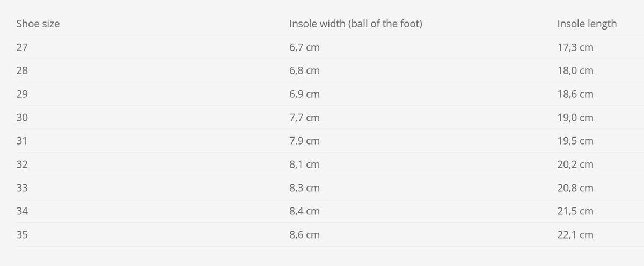Click the 6,9 cm width value
Viewport: 644px width, 266px height.
click(x=304, y=94)
